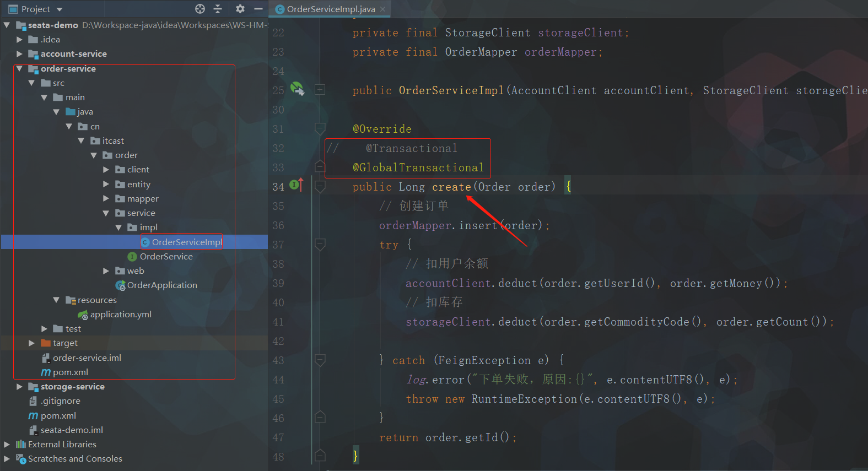Click line number 41 in the gutter
The width and height of the screenshot is (868, 471).
click(278, 322)
